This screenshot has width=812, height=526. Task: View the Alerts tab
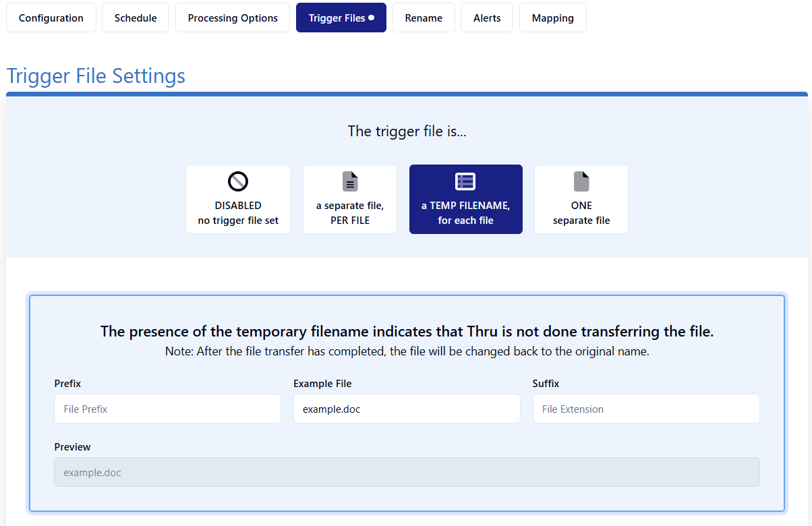tap(487, 18)
